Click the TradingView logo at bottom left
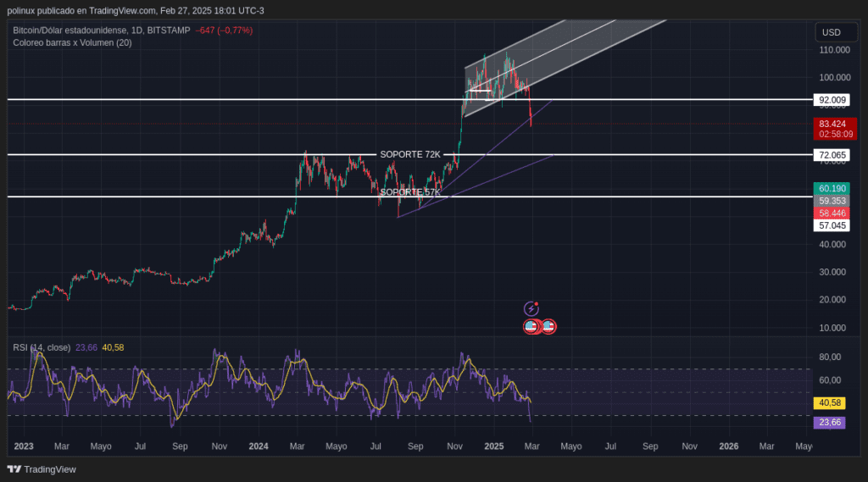868x482 pixels. point(42,469)
